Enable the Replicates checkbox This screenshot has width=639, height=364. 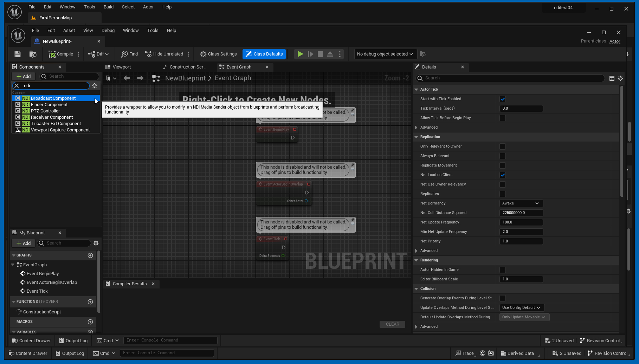pyautogui.click(x=503, y=194)
